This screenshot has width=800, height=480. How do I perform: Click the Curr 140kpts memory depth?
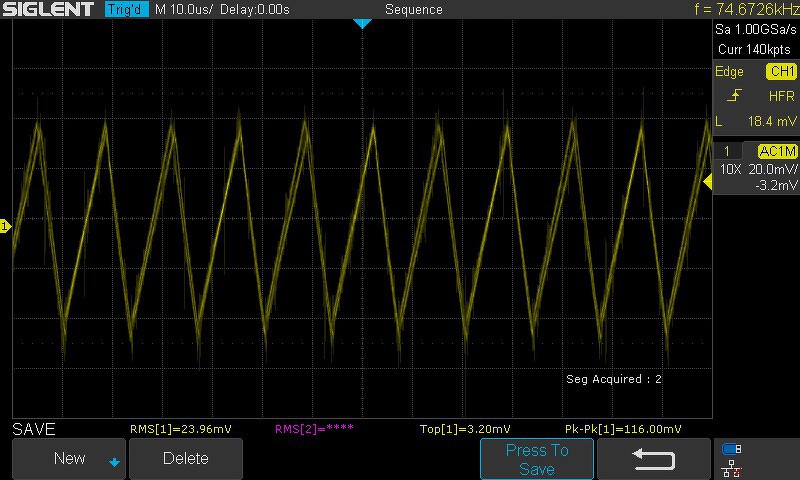coord(754,49)
